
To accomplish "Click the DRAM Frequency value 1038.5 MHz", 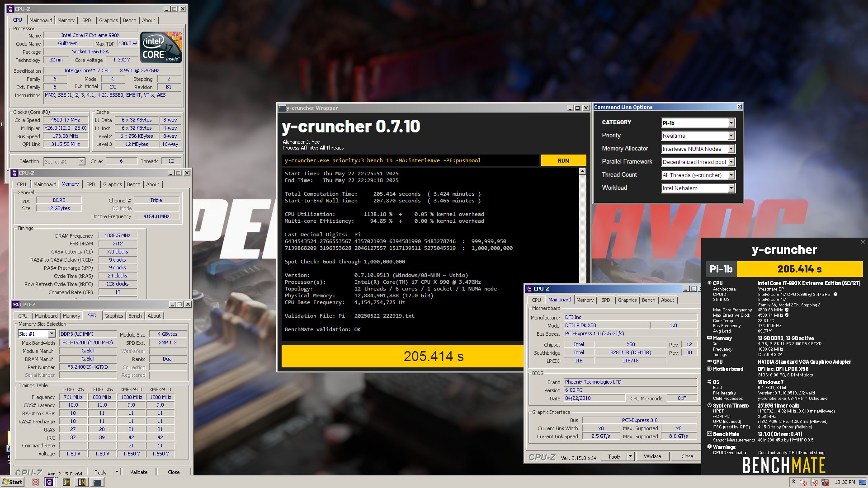I will (118, 235).
